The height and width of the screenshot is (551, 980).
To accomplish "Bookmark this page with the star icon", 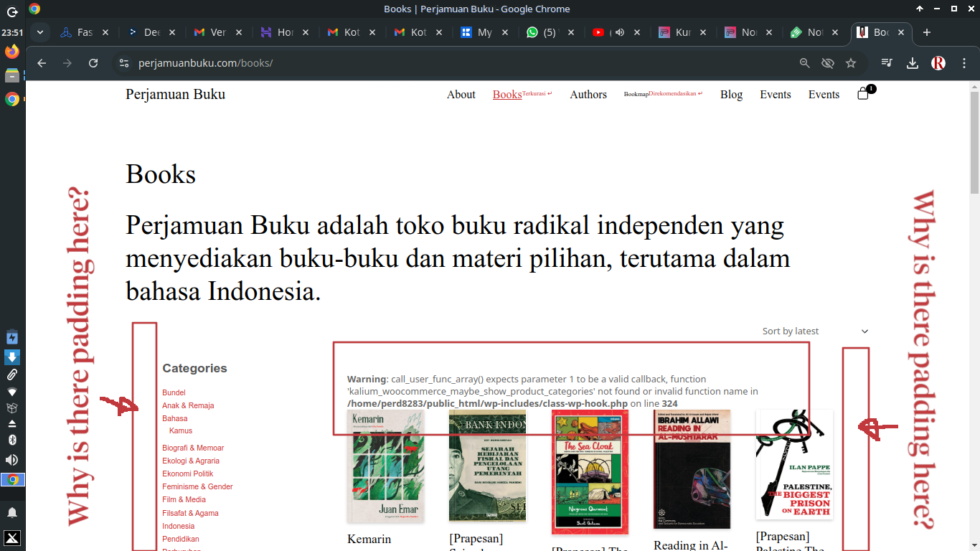I will [851, 63].
